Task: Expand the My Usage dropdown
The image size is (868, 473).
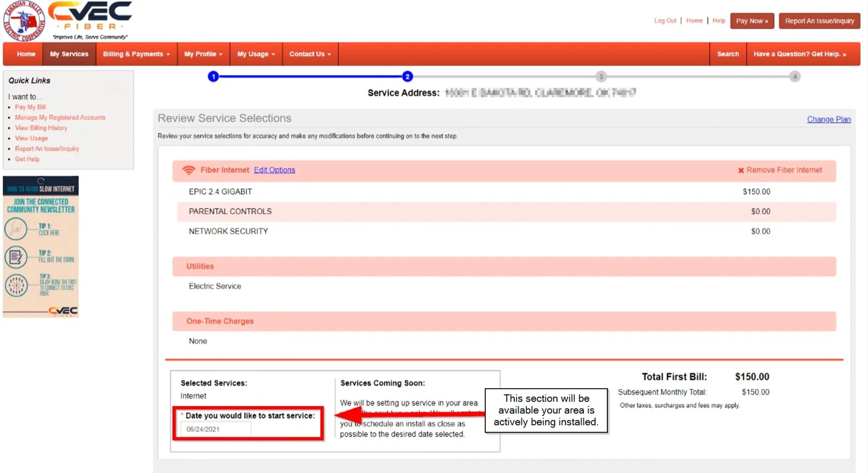Action: [x=256, y=54]
